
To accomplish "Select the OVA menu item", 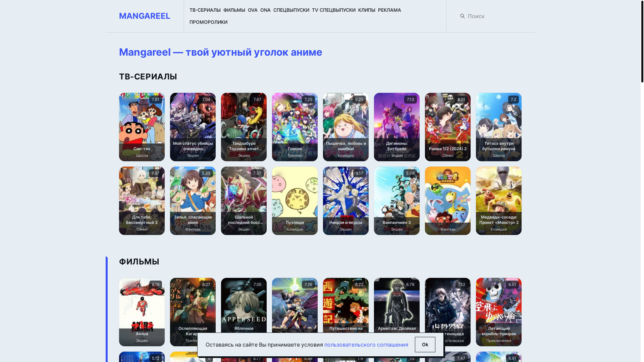I will [253, 10].
